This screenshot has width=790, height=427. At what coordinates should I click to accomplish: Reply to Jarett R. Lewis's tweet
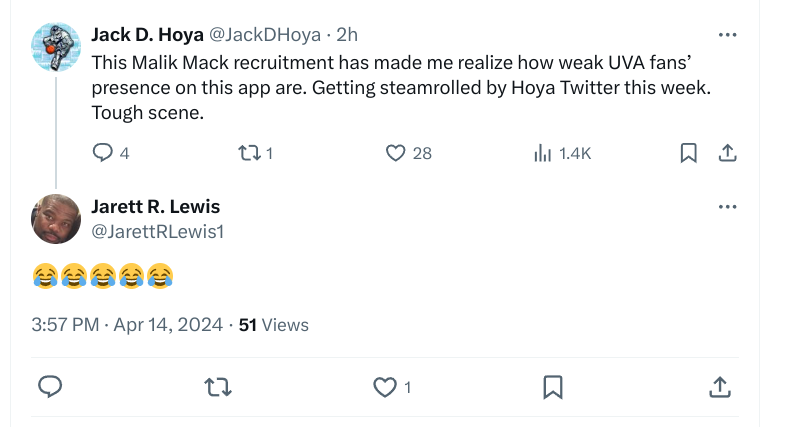coord(50,387)
